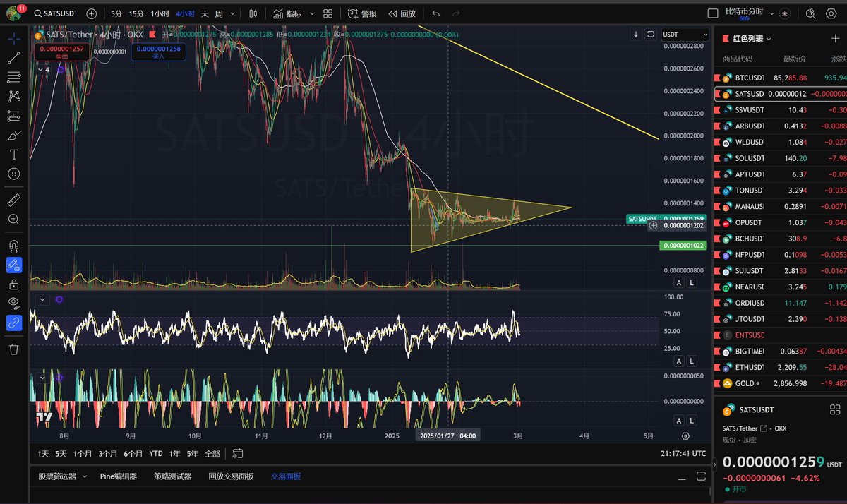Viewport: 847px width, 504px height.
Task: Toggle hide all drawings eye icon
Action: (13, 304)
